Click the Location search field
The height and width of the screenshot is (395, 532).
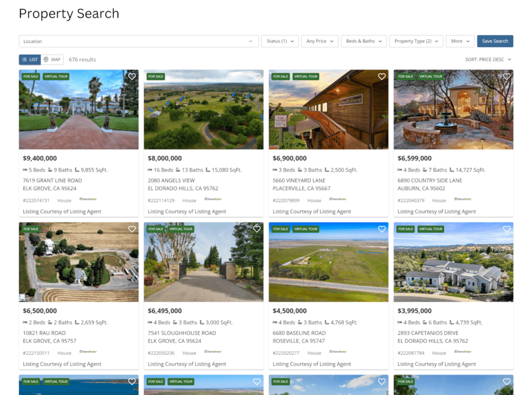pos(138,41)
